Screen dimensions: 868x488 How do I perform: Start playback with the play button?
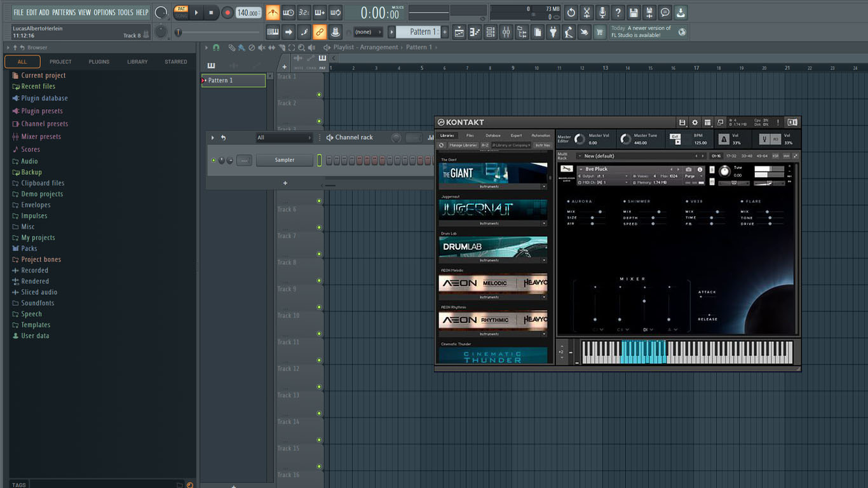(x=196, y=12)
